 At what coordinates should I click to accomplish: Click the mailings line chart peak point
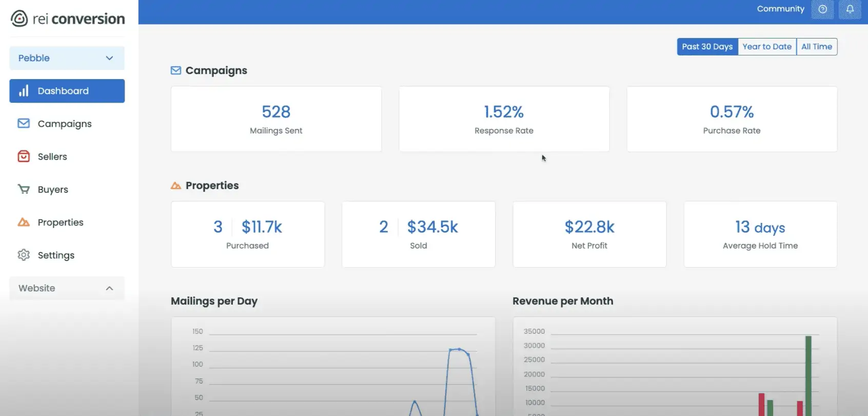click(x=459, y=349)
